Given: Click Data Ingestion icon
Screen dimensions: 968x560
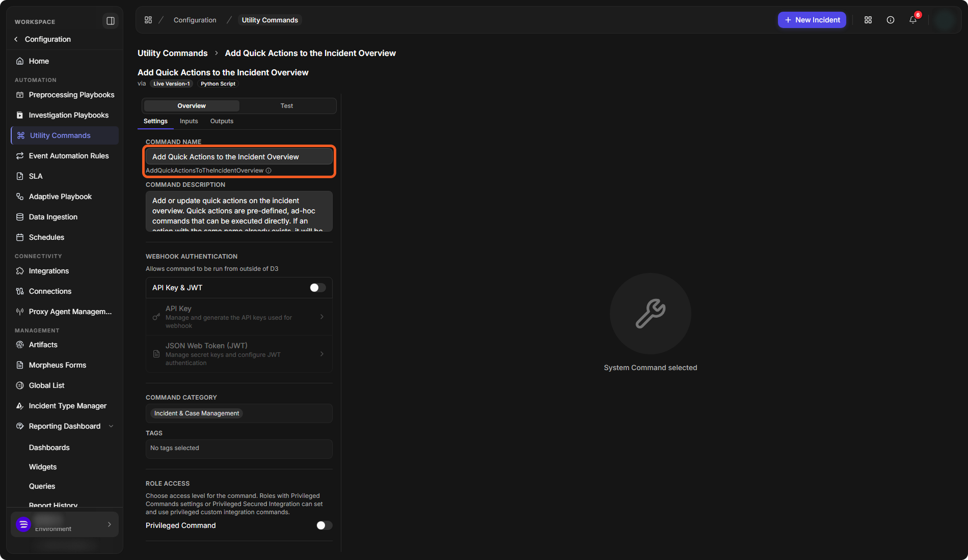Looking at the screenshot, I should 20,217.
